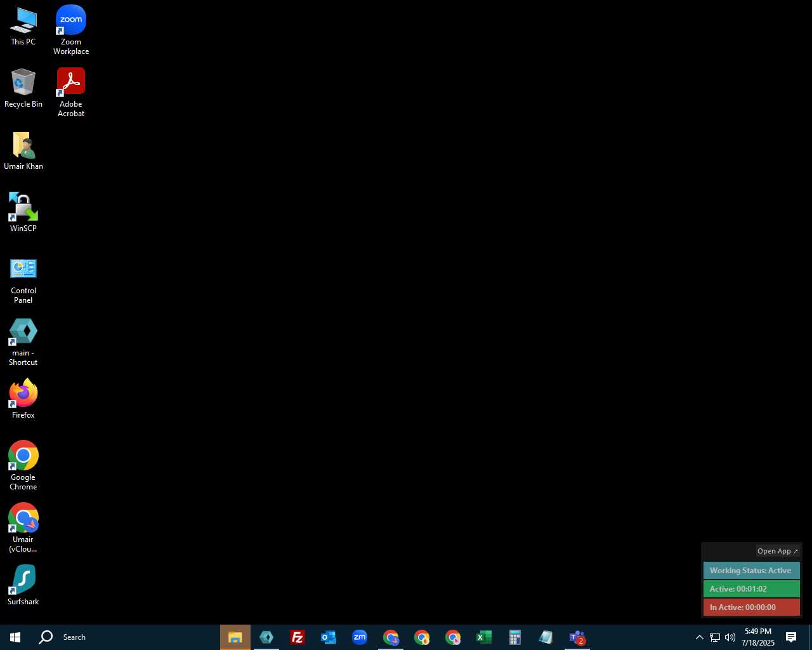
Task: Open Calculator from the taskbar
Action: (x=514, y=637)
